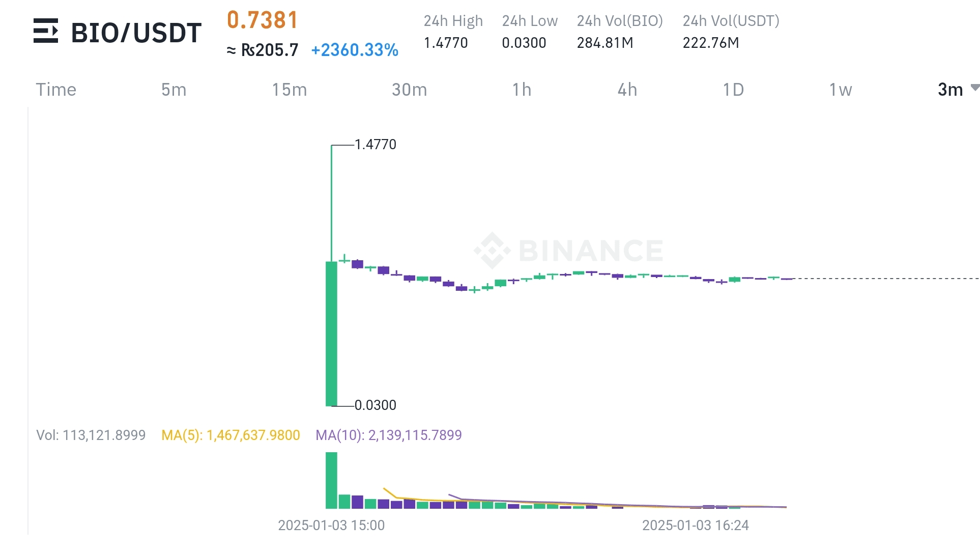
Task: Switch to the Time chart view
Action: 56,90
